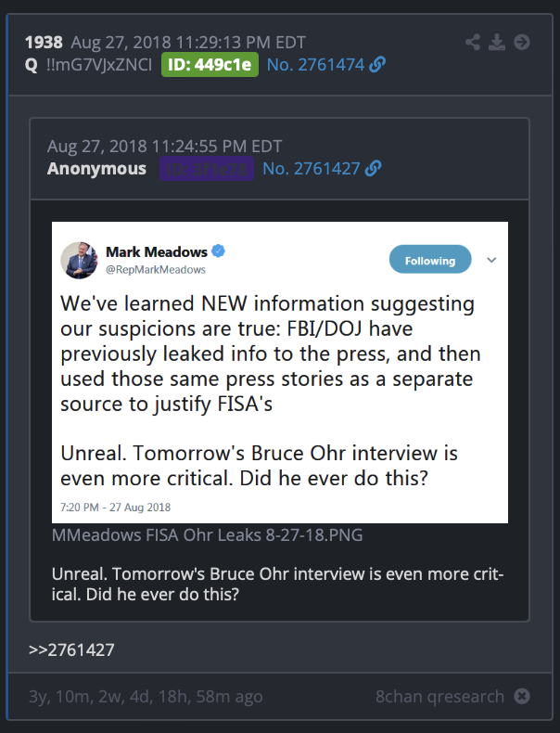
Task: Click the share icon in post header
Action: click(x=473, y=42)
